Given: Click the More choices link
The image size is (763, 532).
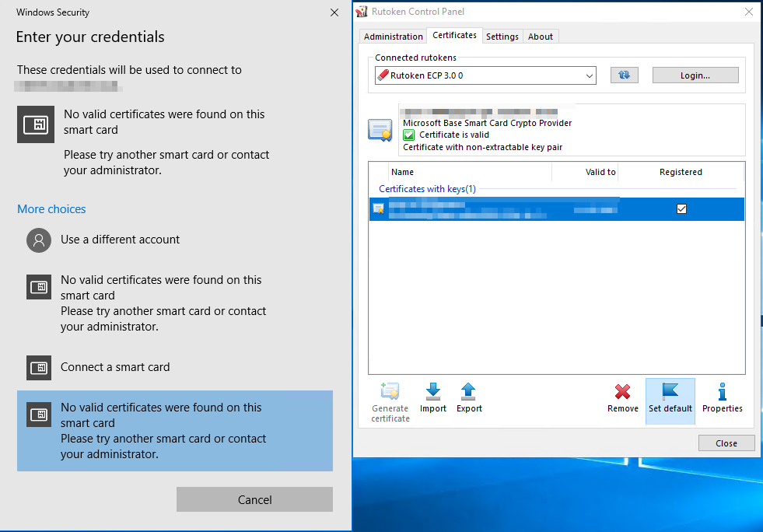Looking at the screenshot, I should click(x=51, y=208).
